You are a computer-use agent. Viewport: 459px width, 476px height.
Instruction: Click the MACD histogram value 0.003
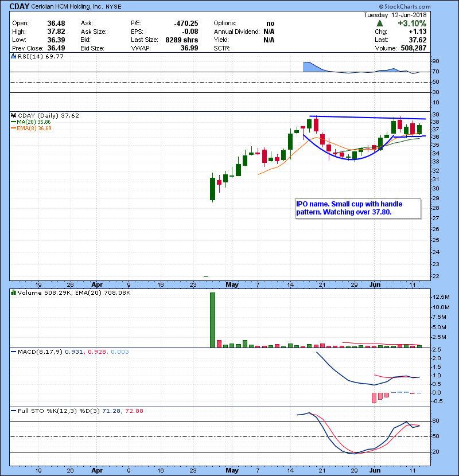(x=120, y=352)
